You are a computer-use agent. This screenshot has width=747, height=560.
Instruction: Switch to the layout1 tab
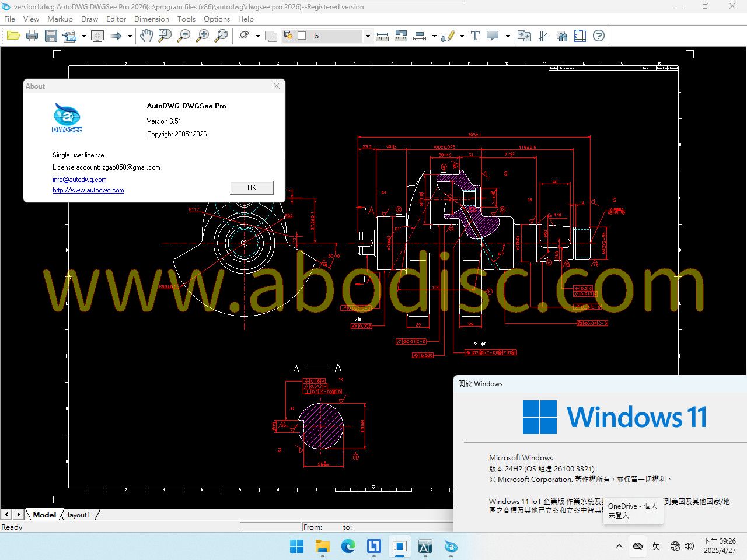pyautogui.click(x=79, y=514)
